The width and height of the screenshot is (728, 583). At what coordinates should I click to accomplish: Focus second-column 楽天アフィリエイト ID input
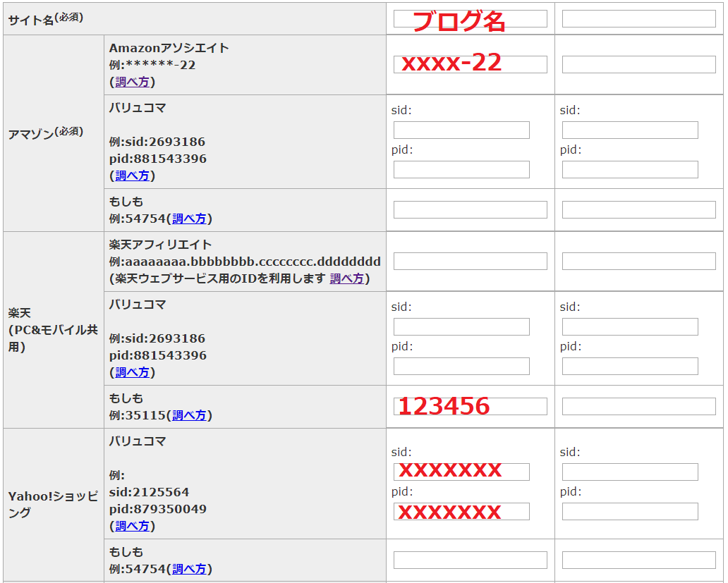639,261
